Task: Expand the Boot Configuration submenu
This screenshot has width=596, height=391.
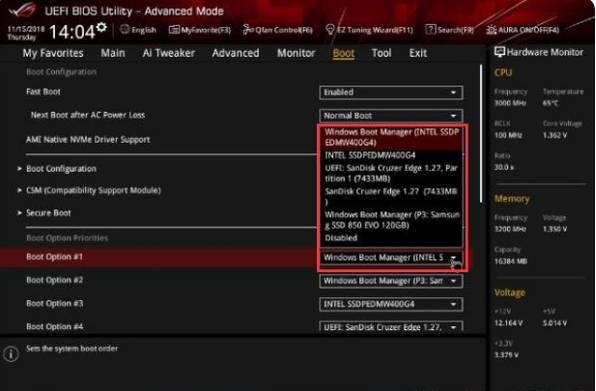Action: (x=61, y=169)
